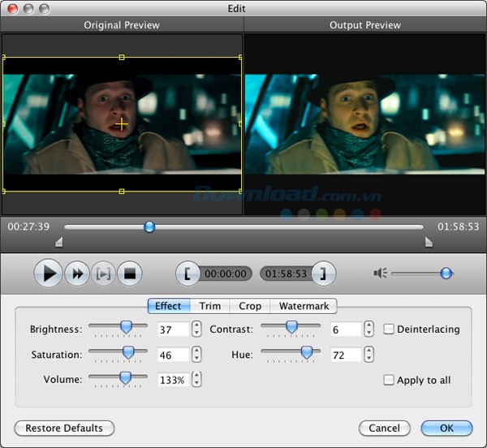Click the trim start time 00:00:00 field
The image size is (487, 448).
226,274
